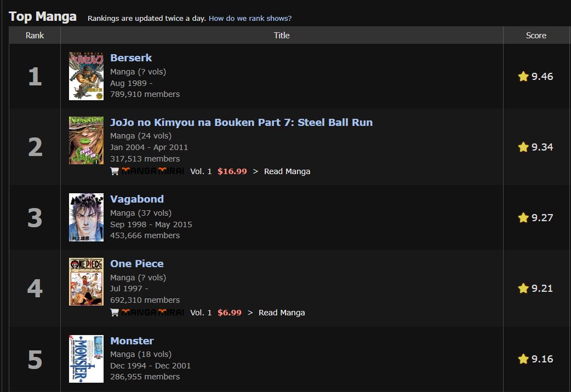Open the Berserk title link
This screenshot has width=571, height=392.
click(131, 58)
